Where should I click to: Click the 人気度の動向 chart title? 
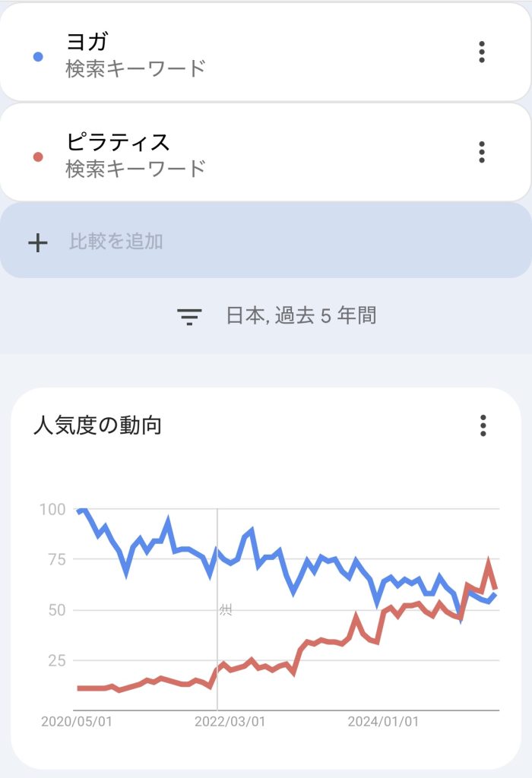pos(98,425)
